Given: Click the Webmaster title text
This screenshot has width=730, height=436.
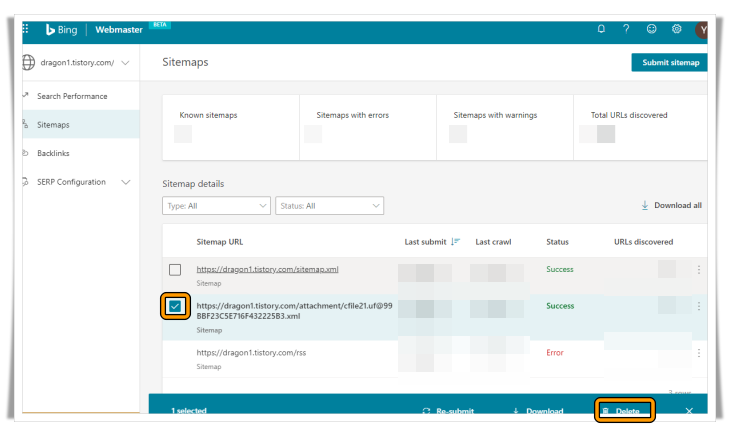Looking at the screenshot, I should [119, 30].
